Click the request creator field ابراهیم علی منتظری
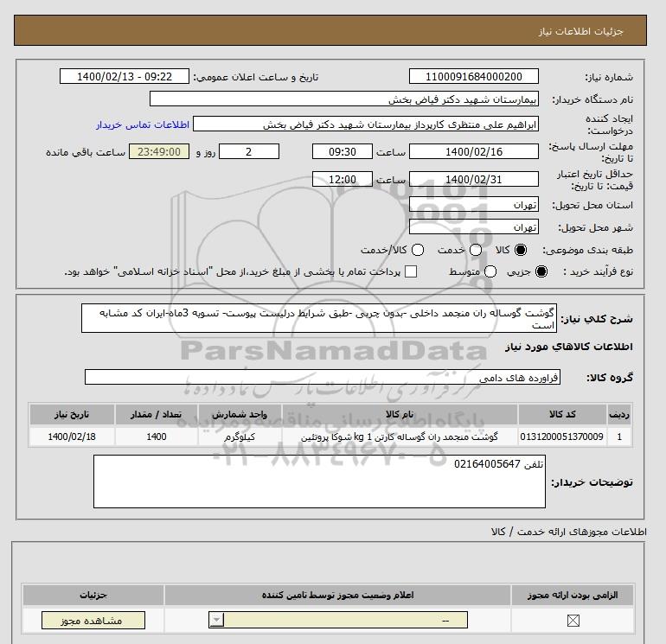The width and height of the screenshot is (666, 644). [366, 124]
